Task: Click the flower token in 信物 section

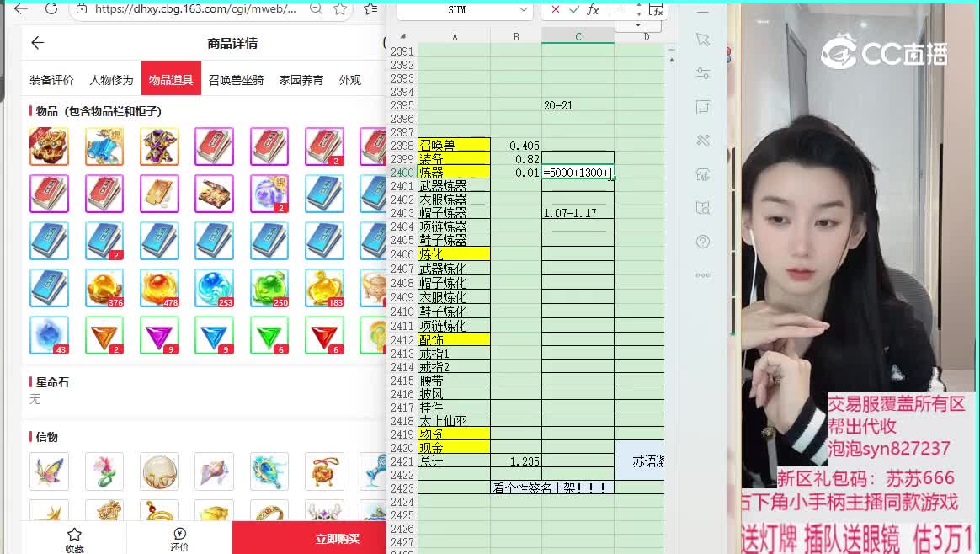Action: [x=104, y=471]
